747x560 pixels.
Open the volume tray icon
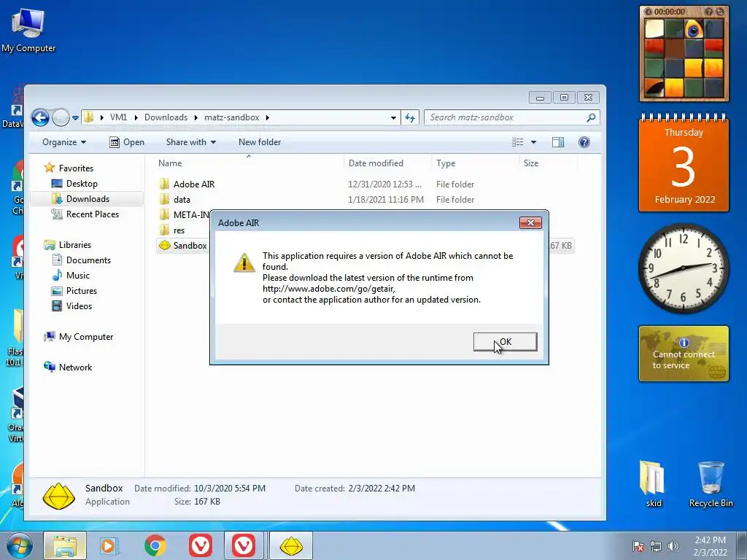[x=673, y=546]
